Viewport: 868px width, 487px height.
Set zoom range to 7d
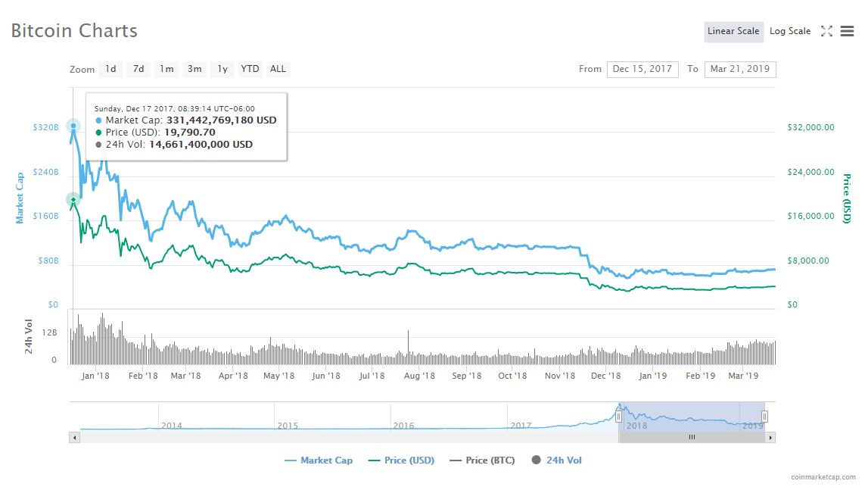pos(138,69)
